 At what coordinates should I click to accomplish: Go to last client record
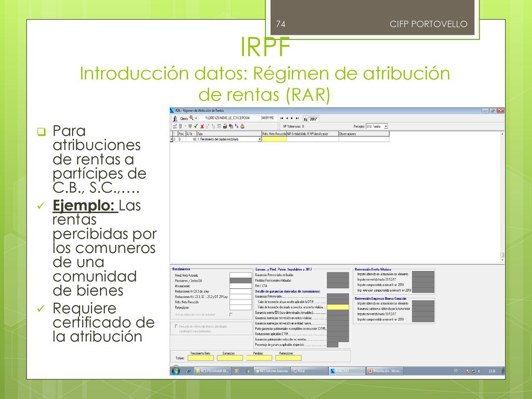[297, 118]
